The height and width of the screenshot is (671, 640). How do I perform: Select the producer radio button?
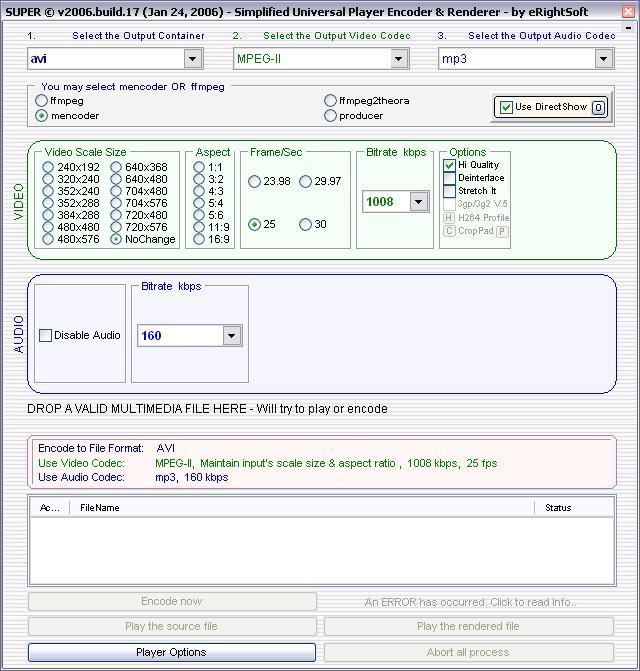click(330, 116)
